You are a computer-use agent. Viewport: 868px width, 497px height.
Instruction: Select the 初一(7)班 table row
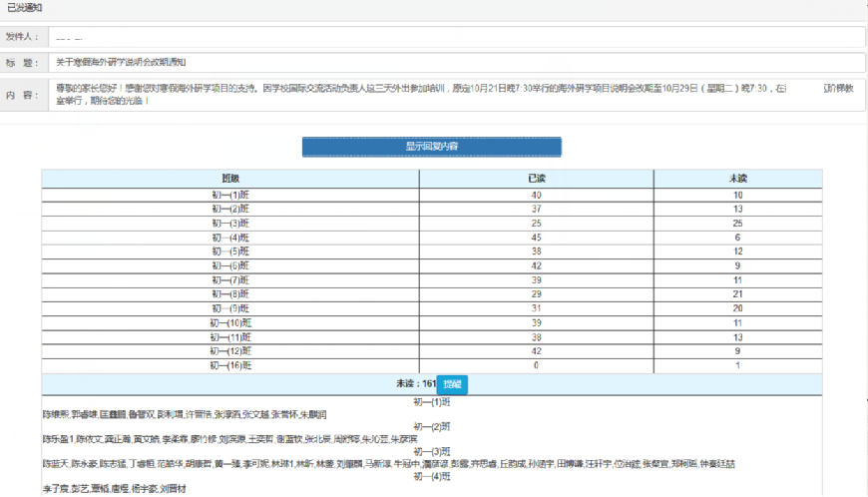click(x=432, y=280)
